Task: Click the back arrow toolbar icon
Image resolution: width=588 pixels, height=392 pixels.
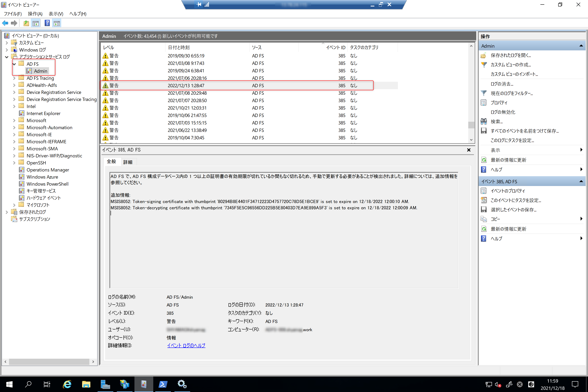Action: (5, 23)
